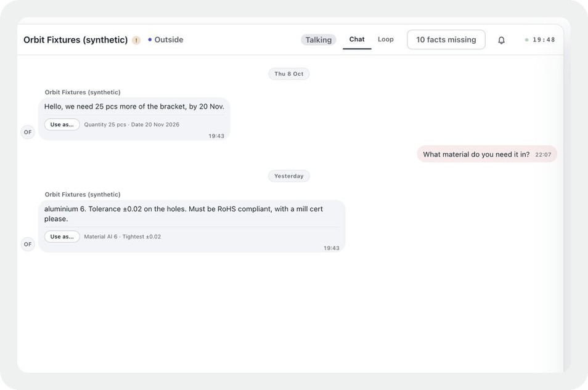Click the sender name above the bracket message
The height and width of the screenshot is (390, 588).
pyautogui.click(x=83, y=92)
